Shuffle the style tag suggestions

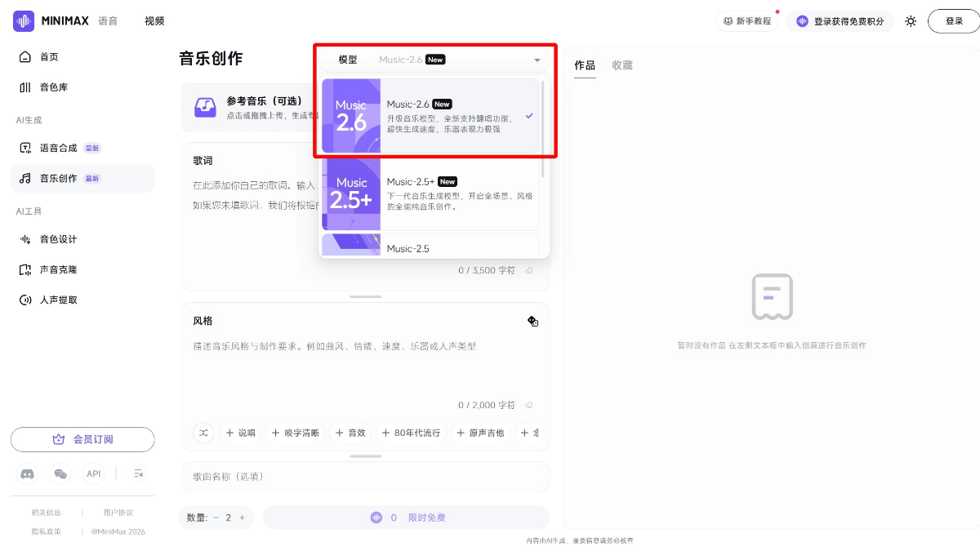tap(203, 433)
